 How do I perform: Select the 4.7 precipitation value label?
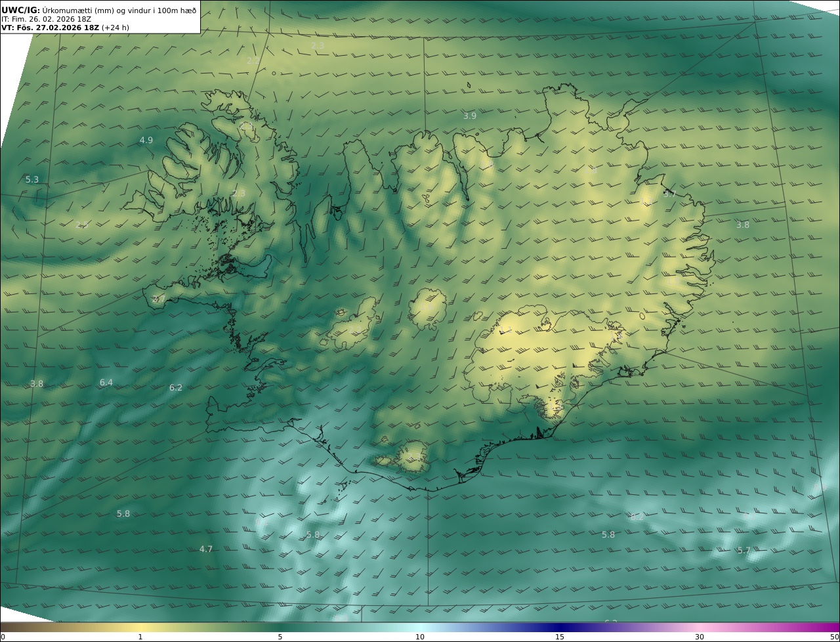206,549
